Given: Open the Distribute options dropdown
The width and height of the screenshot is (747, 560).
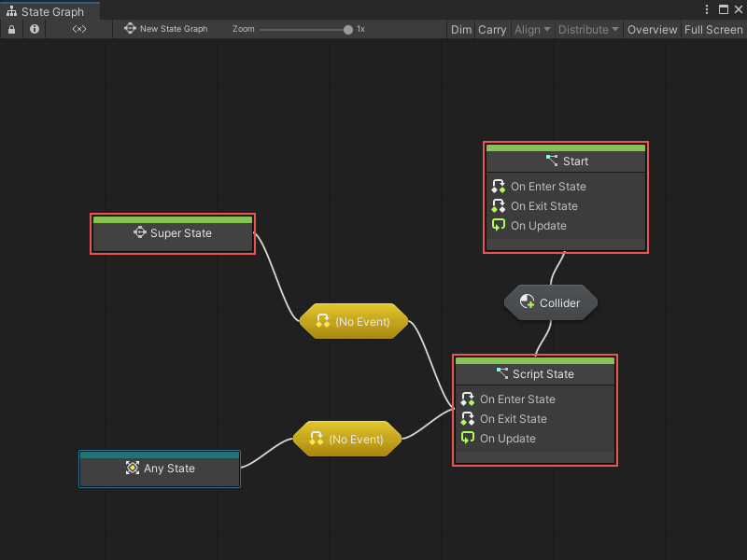Looking at the screenshot, I should 588,29.
